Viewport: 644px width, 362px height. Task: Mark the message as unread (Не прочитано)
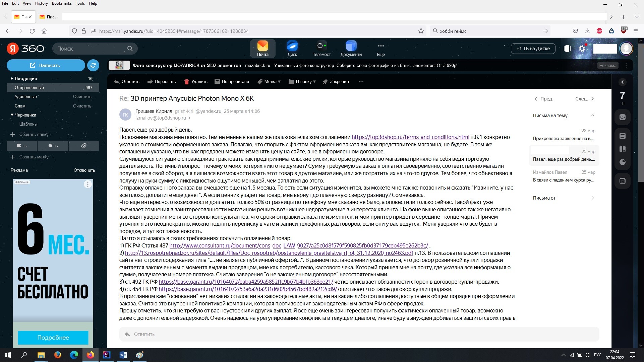(232, 82)
